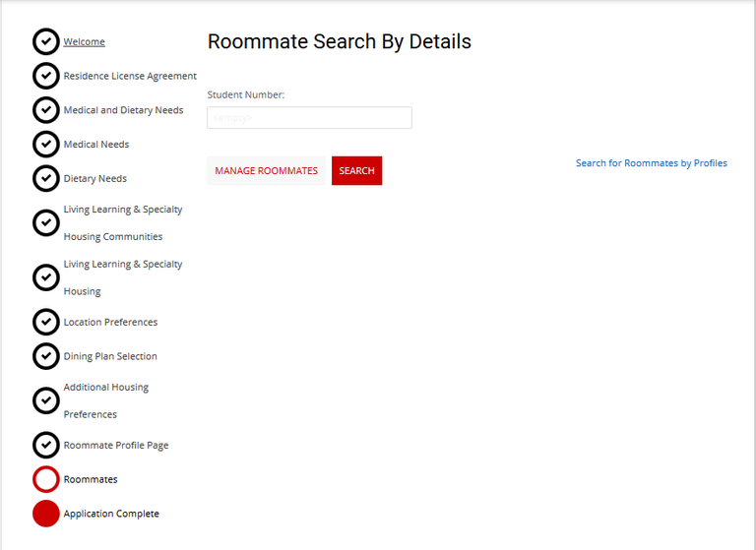Click the empty red Roommates step circle
756x550 pixels.
46,479
